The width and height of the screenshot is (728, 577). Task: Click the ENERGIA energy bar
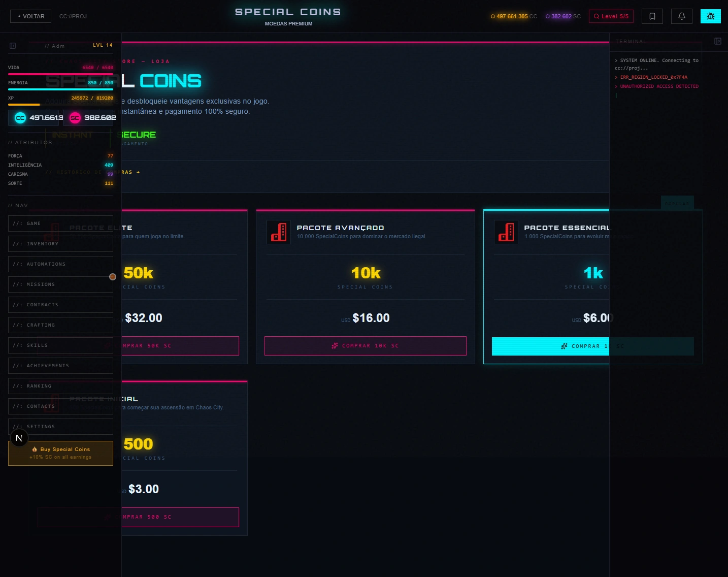click(60, 89)
